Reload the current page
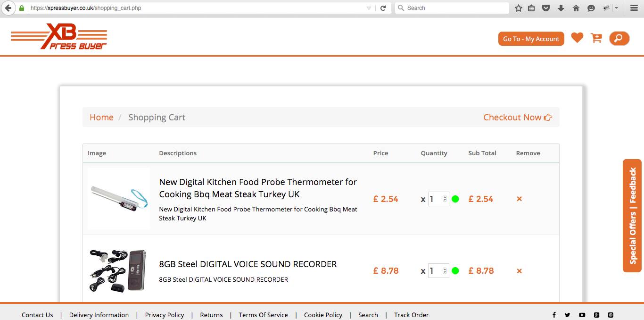Screen dimensions: 644x320 pyautogui.click(x=383, y=8)
